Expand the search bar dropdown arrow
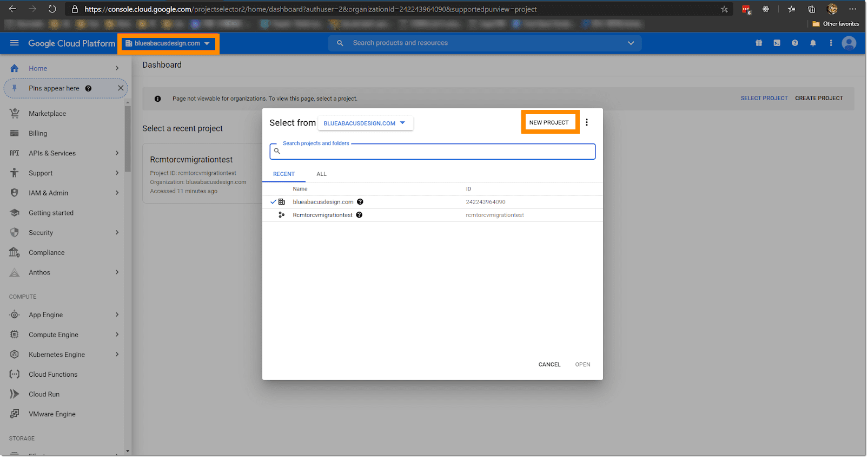Screen dimensions: 868x458 631,43
